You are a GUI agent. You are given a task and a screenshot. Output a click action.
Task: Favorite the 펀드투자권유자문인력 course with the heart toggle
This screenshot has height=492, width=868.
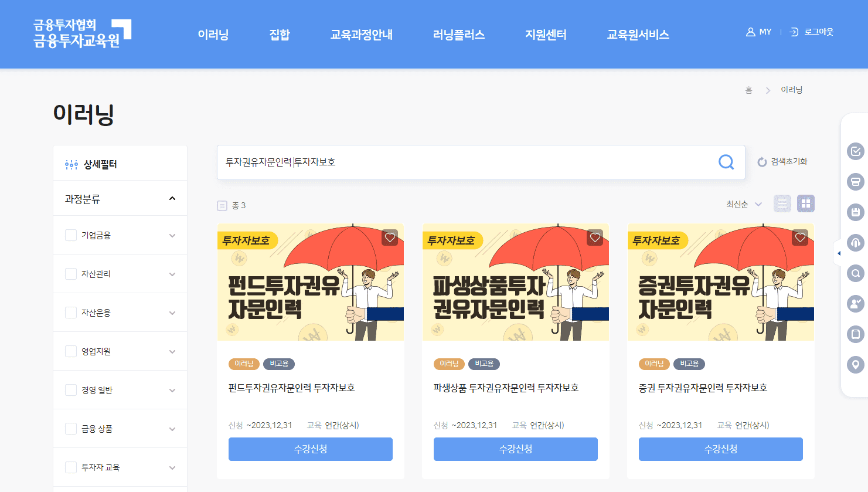[x=389, y=237]
